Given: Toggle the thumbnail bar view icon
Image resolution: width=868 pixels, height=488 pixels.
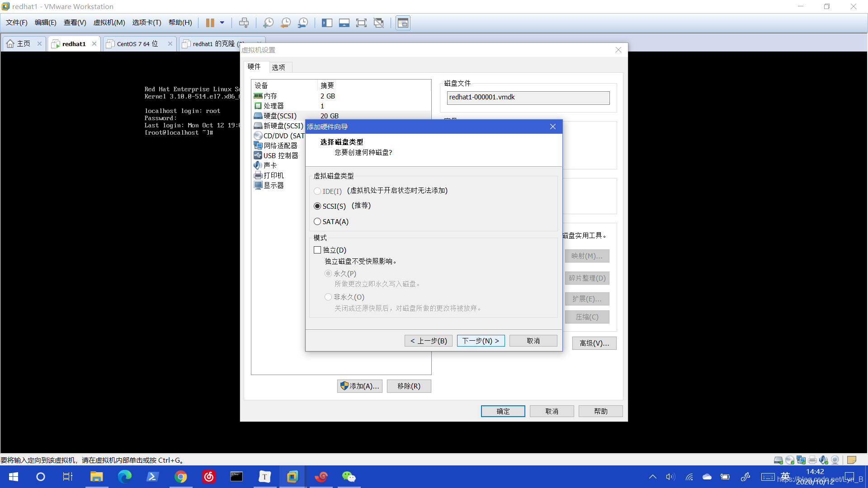Looking at the screenshot, I should [x=344, y=23].
